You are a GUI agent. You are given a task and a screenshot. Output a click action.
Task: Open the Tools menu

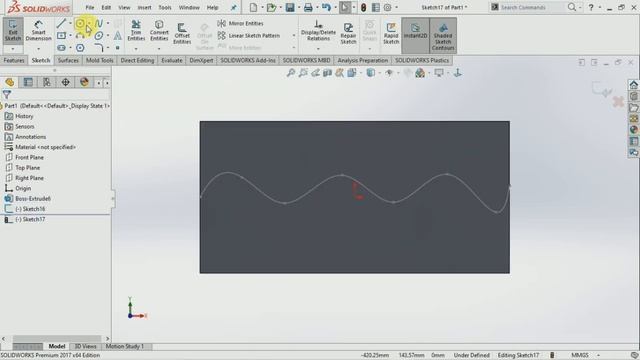pyautogui.click(x=165, y=7)
